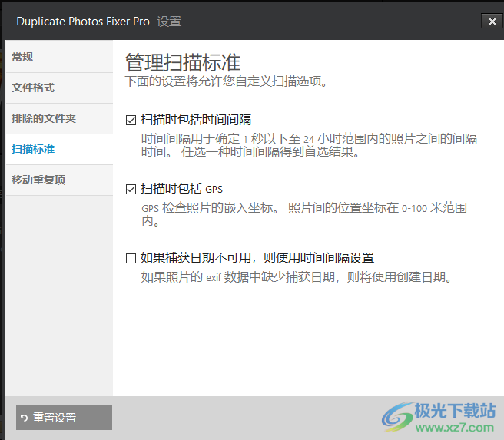
Task: Enable 如果捕获日期不可用 checkbox
Action: (131, 258)
